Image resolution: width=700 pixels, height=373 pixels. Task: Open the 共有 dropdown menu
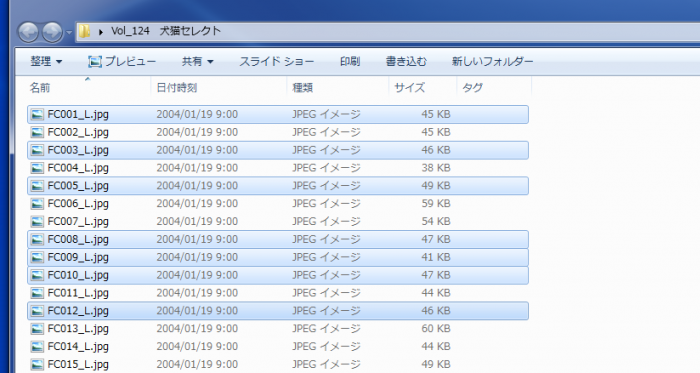coord(197,61)
